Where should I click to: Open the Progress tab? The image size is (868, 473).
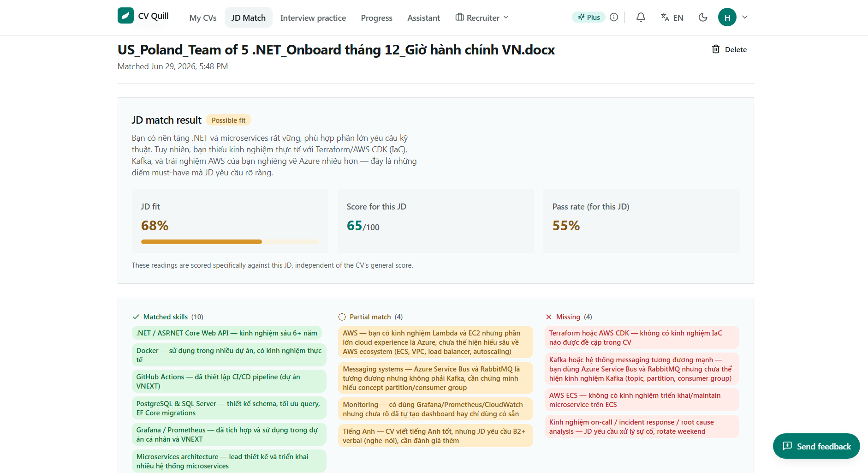click(x=377, y=18)
